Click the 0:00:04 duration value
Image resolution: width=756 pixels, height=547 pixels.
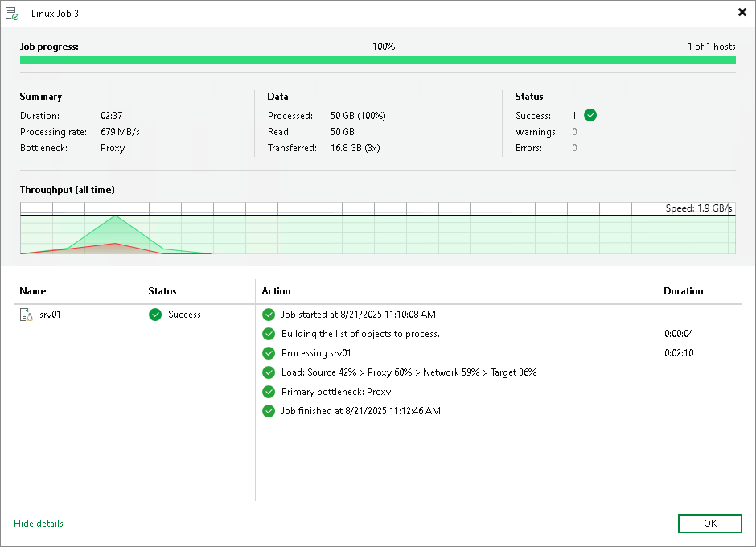coord(679,334)
